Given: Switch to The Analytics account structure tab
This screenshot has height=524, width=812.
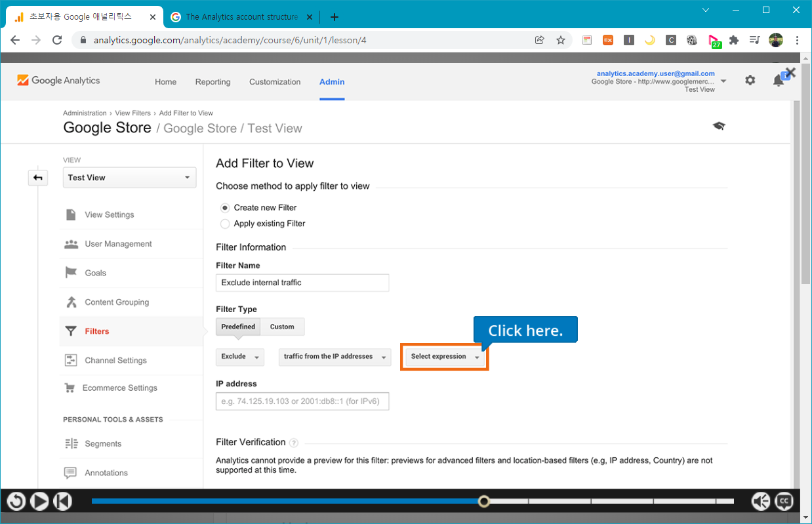Looking at the screenshot, I should (x=242, y=17).
